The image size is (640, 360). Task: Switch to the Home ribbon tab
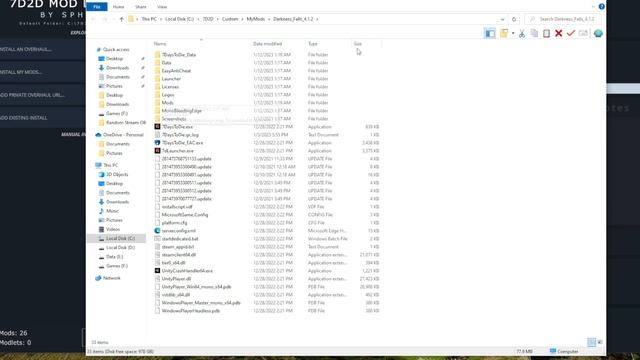[x=118, y=7]
